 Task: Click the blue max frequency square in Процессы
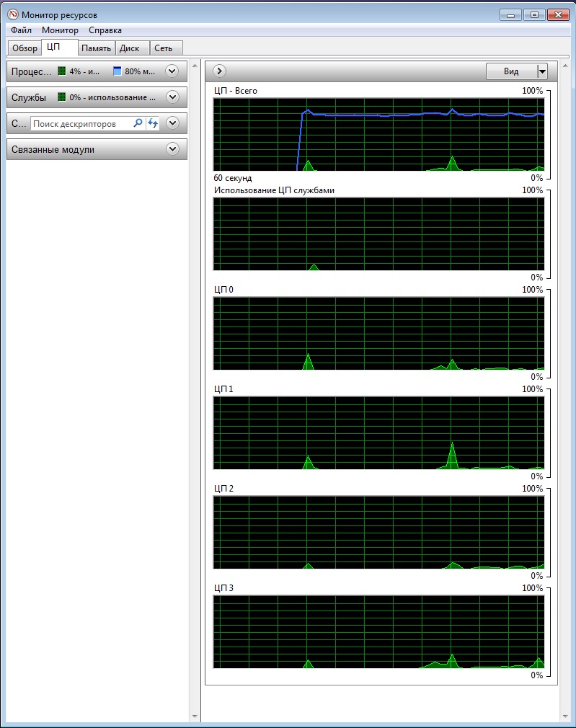point(118,71)
